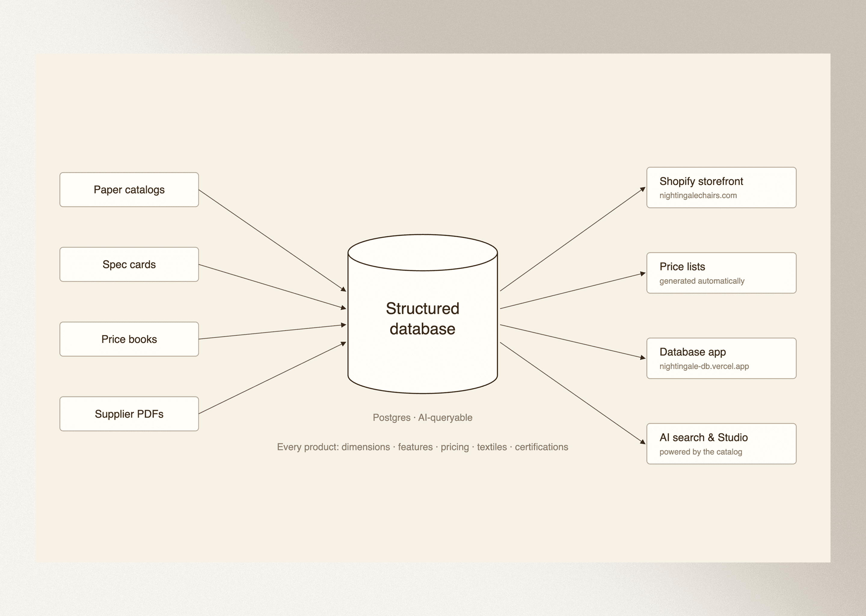Viewport: 866px width, 616px height.
Task: Select the Paper catalogs box
Action: pos(129,190)
